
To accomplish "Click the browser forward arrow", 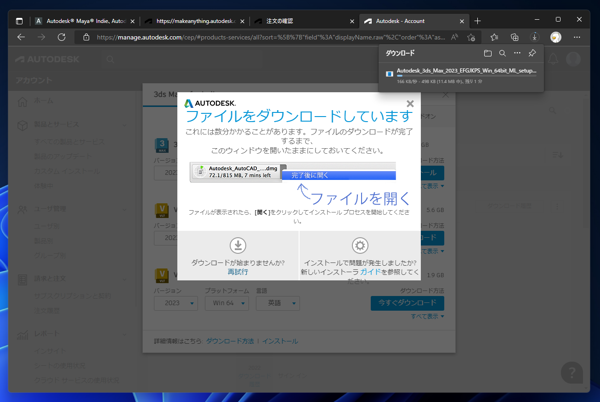I will click(x=41, y=37).
